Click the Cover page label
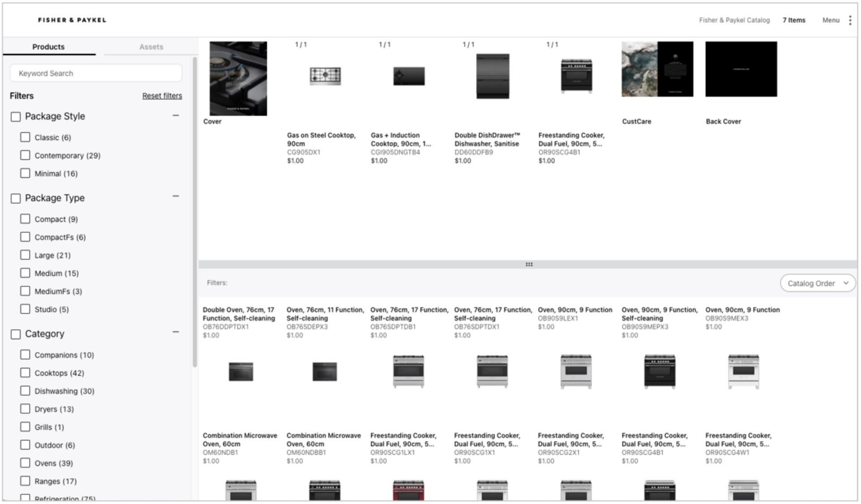The width and height of the screenshot is (861, 504). point(212,122)
